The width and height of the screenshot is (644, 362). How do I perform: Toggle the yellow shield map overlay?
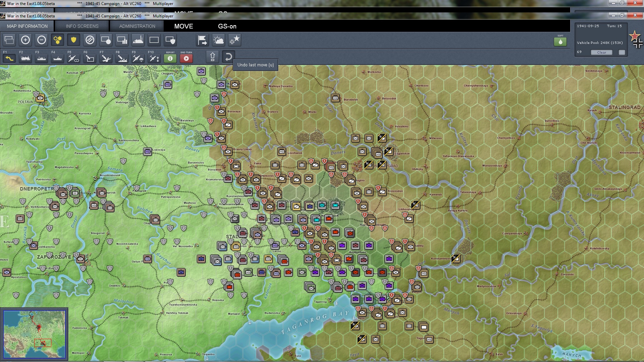pyautogui.click(x=74, y=40)
